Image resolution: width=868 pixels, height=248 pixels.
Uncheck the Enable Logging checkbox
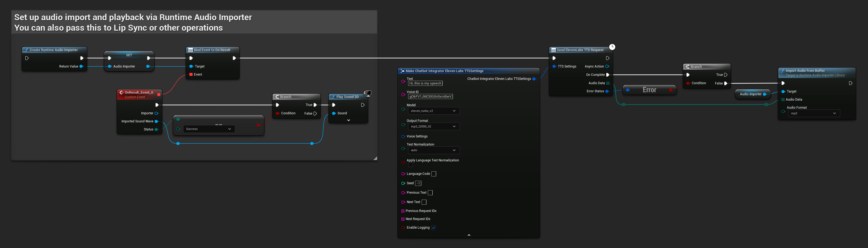pyautogui.click(x=434, y=228)
